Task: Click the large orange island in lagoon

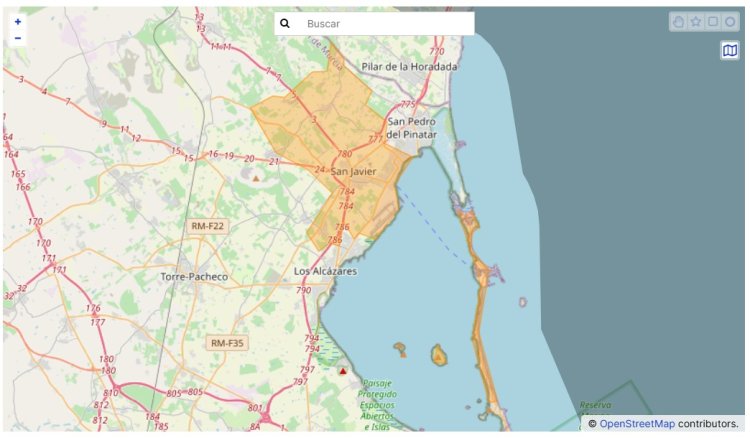Action: coord(438,355)
